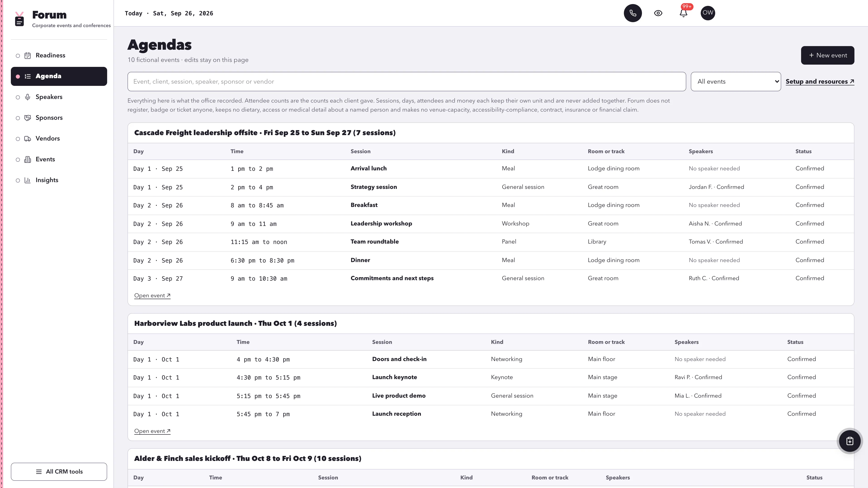This screenshot has width=868, height=488.
Task: Open the Setup and resources link
Action: (820, 82)
